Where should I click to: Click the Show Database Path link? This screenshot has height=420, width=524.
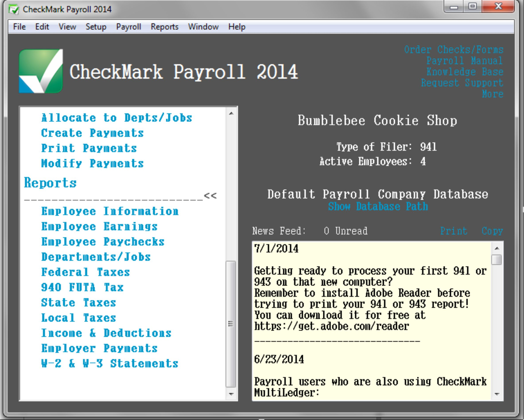[x=377, y=207]
